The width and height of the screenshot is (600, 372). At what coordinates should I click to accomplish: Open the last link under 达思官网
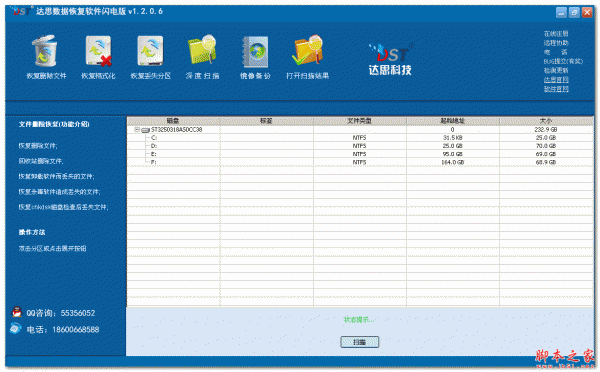click(556, 89)
